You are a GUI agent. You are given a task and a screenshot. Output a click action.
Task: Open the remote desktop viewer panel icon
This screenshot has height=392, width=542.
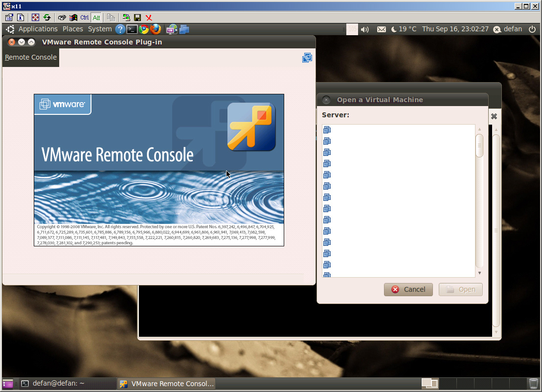point(171,29)
